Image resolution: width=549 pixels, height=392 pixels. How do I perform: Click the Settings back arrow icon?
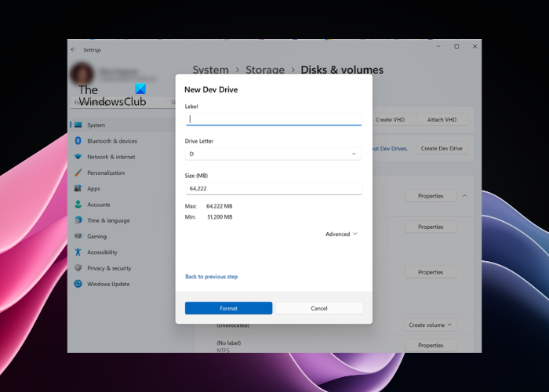(x=73, y=49)
